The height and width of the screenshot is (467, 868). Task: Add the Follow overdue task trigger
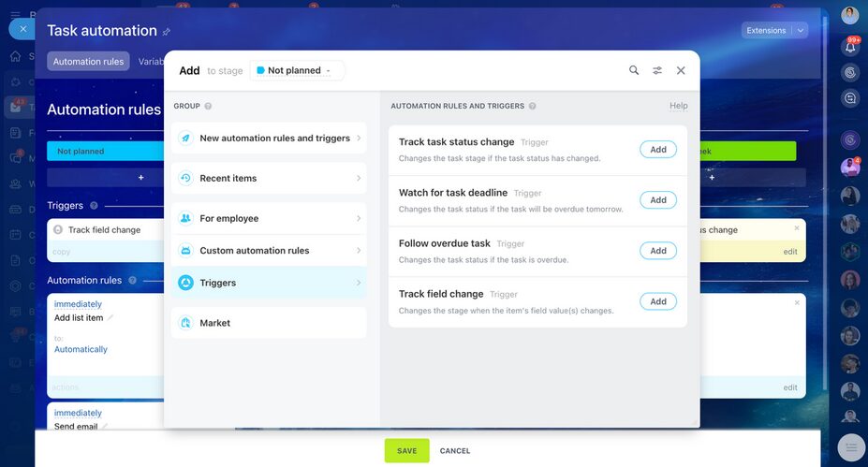[x=658, y=251]
